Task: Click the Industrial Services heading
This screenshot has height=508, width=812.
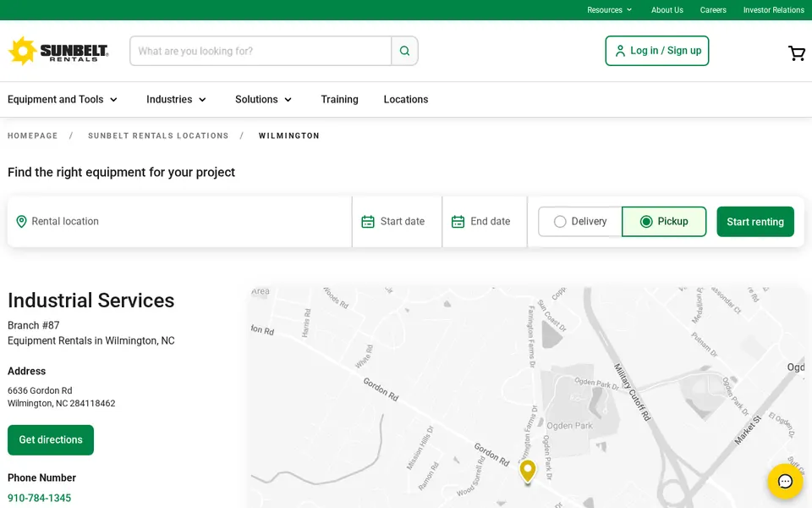Action: 91,301
